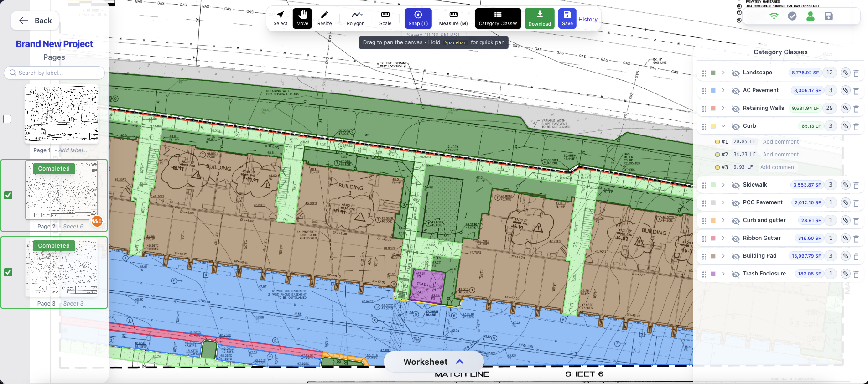Check the Page 1 checkbox
868x384 pixels.
[x=7, y=119]
